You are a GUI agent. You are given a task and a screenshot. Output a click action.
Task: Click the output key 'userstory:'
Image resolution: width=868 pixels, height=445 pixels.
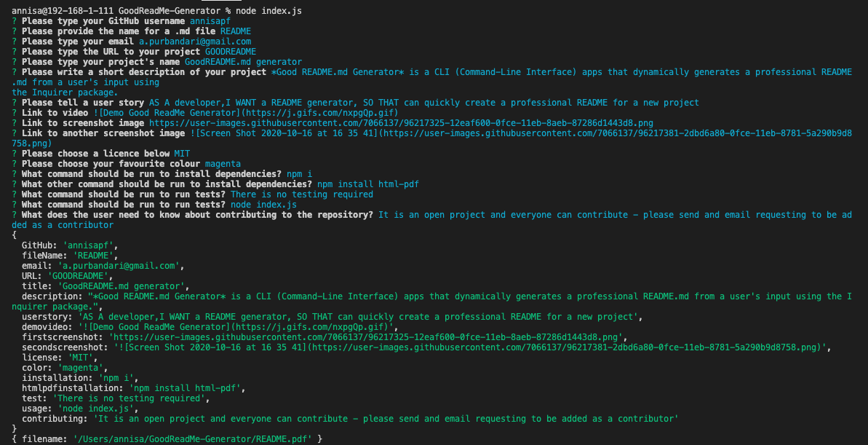[x=47, y=317]
